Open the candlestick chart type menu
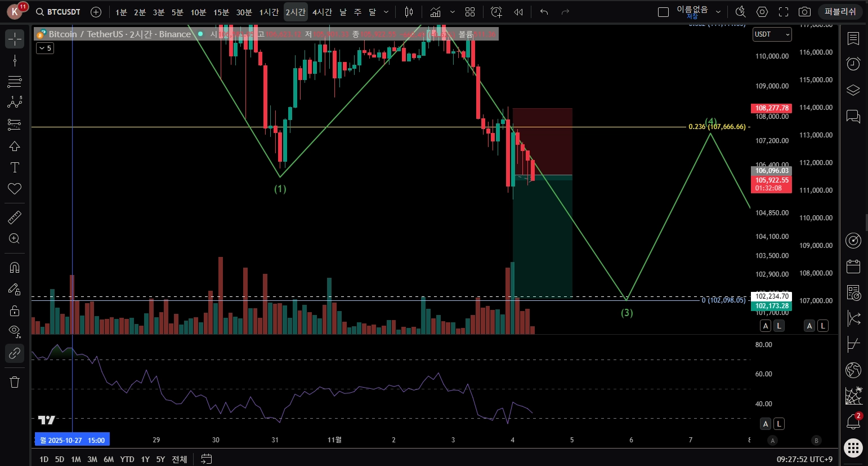Image resolution: width=868 pixels, height=466 pixels. click(409, 12)
